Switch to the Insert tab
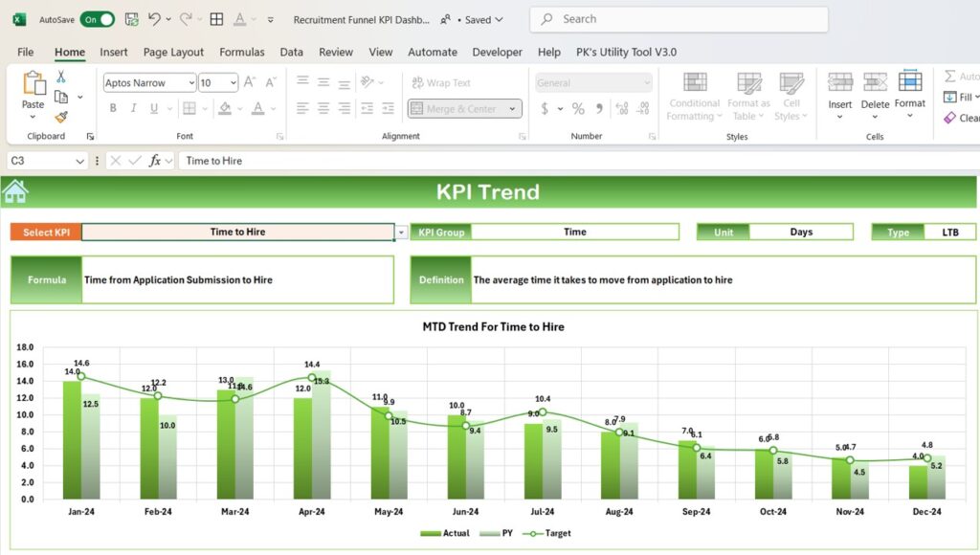980x555 pixels. pyautogui.click(x=114, y=52)
